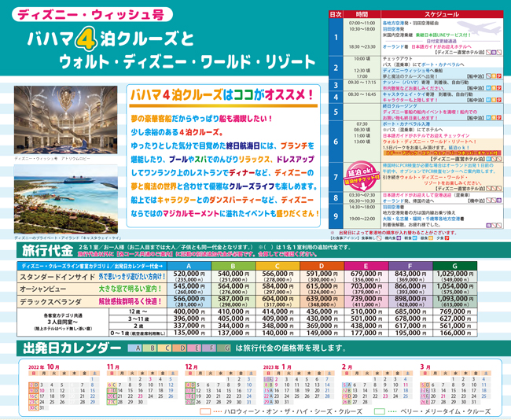Screen dimensions: 511x420
Task: Select price table column header D
Action: click(x=322, y=266)
